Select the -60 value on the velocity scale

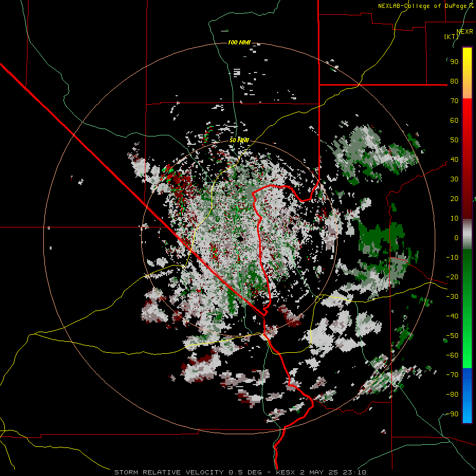click(x=452, y=355)
